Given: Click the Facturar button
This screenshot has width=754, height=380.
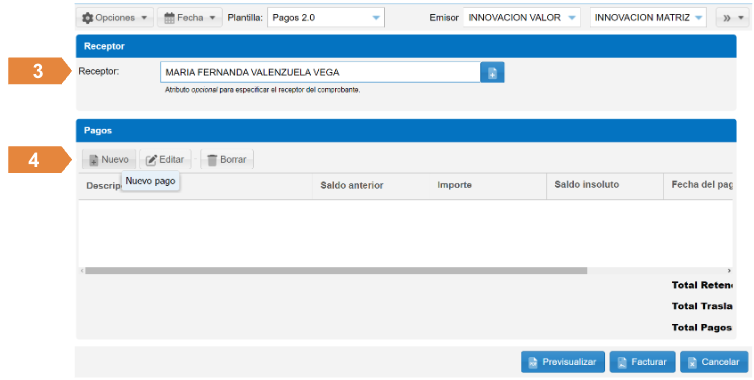Looking at the screenshot, I should [642, 362].
